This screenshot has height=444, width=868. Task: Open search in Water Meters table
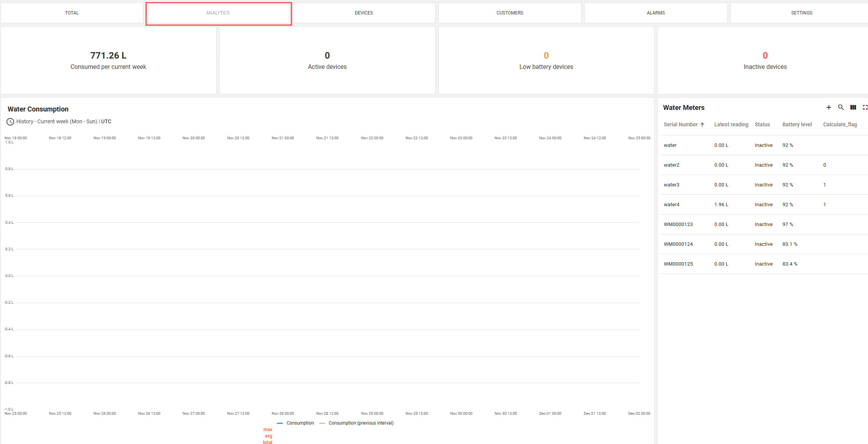click(x=841, y=108)
